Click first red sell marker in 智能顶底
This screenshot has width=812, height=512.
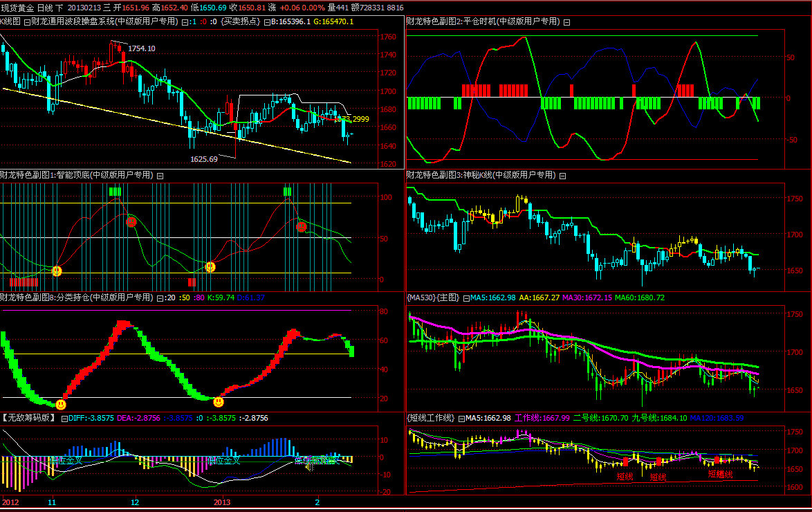[x=131, y=222]
